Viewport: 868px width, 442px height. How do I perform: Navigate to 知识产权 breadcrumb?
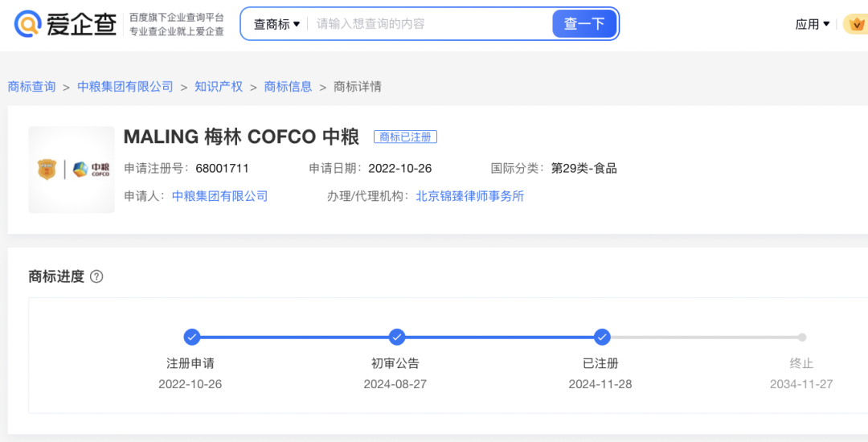pyautogui.click(x=219, y=87)
